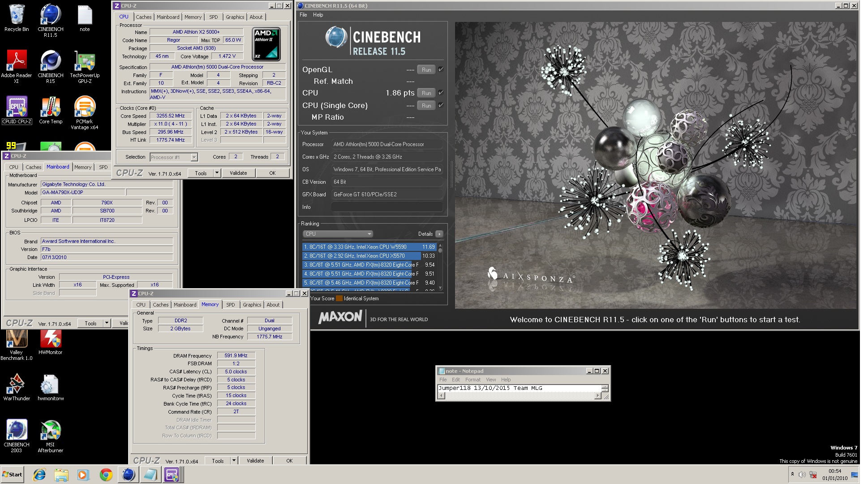The height and width of the screenshot is (484, 868).
Task: Toggle the CPU (Single Core) test checkbox
Action: click(441, 105)
